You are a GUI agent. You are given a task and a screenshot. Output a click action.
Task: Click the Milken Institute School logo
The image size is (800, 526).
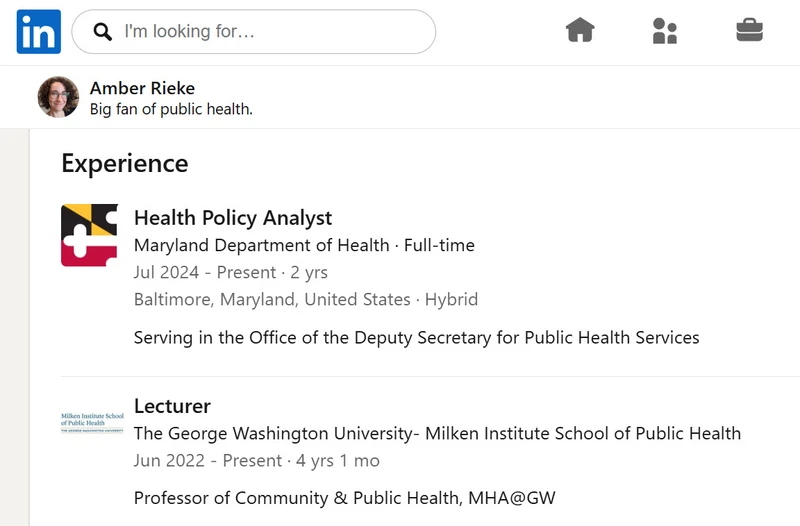92,423
